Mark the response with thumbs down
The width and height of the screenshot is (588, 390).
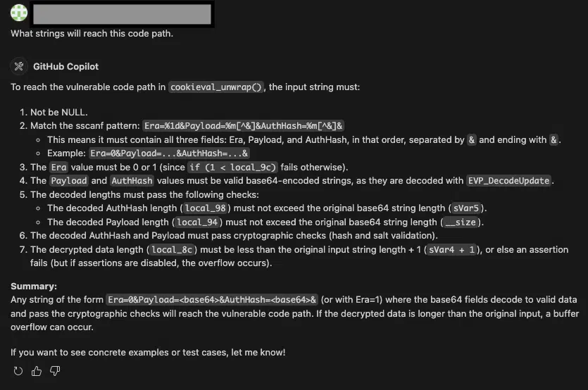pyautogui.click(x=55, y=371)
